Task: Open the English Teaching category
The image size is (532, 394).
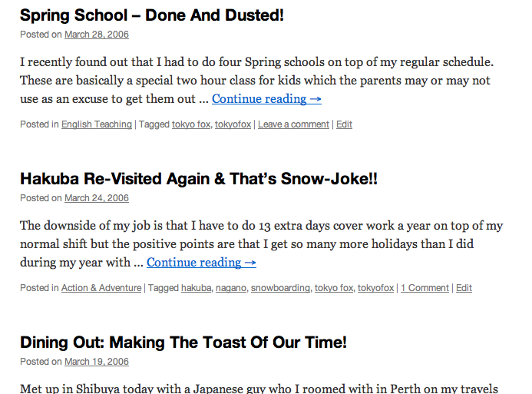Action: click(x=97, y=124)
